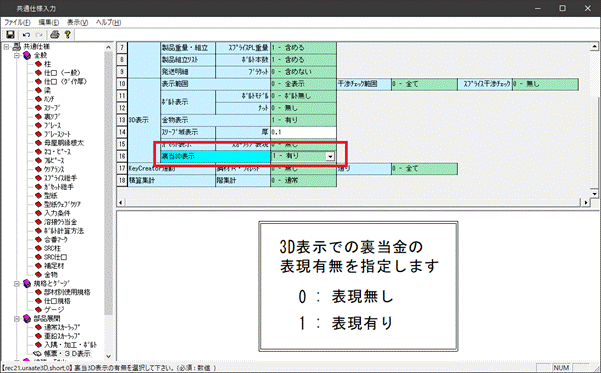Select the 梁 tree item
The width and height of the screenshot is (601, 373).
tap(47, 90)
